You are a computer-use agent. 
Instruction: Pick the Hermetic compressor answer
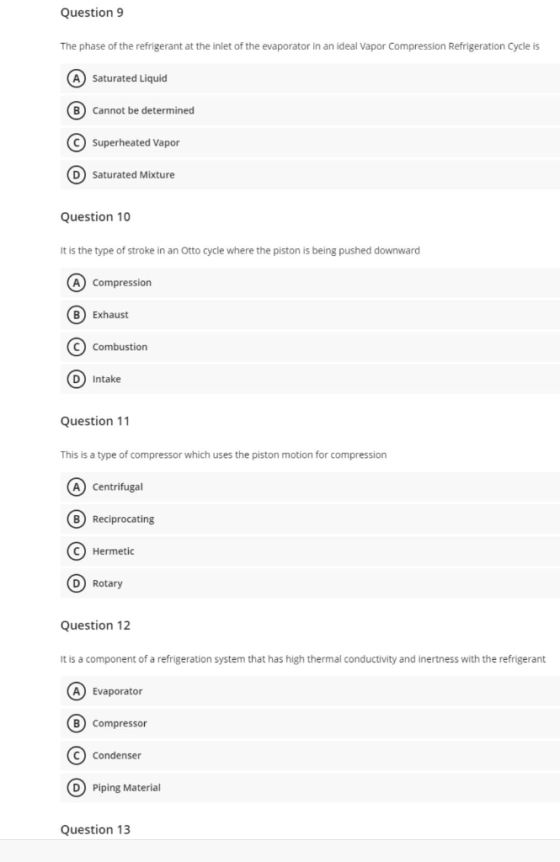310,551
